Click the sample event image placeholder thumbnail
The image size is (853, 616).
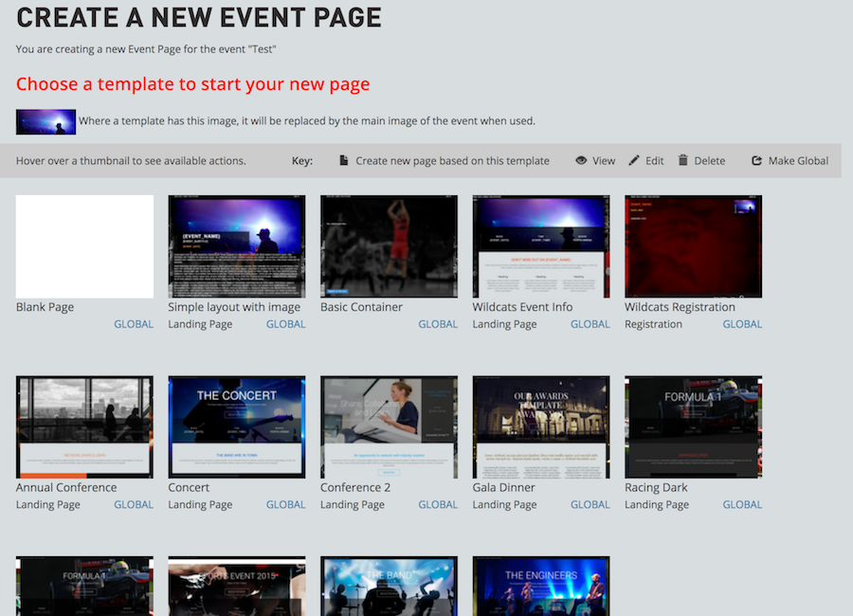click(x=45, y=121)
